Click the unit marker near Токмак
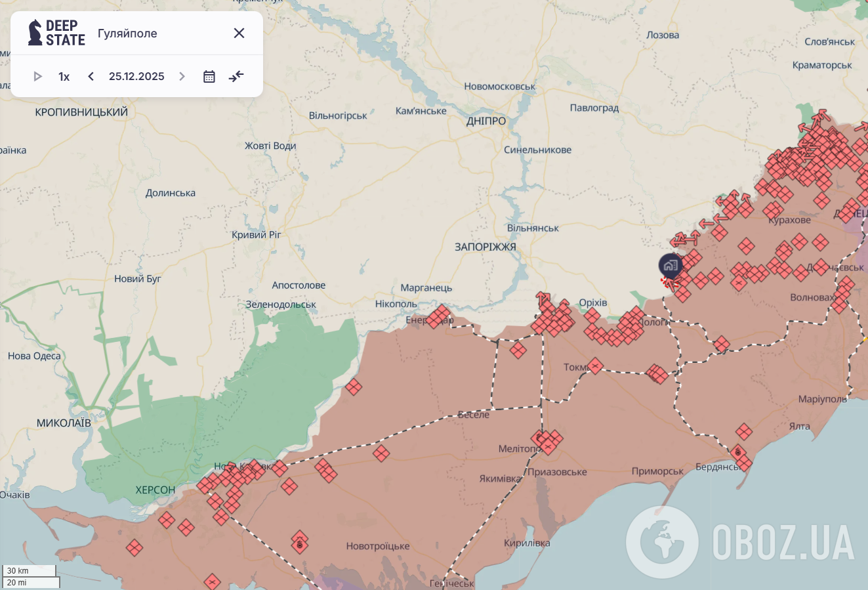 click(595, 366)
